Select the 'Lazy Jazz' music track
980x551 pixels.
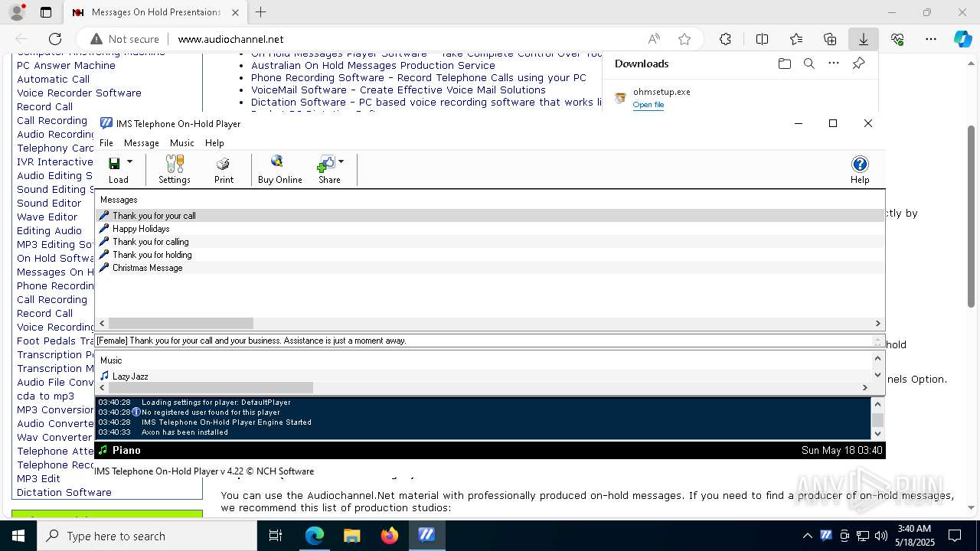click(484, 377)
